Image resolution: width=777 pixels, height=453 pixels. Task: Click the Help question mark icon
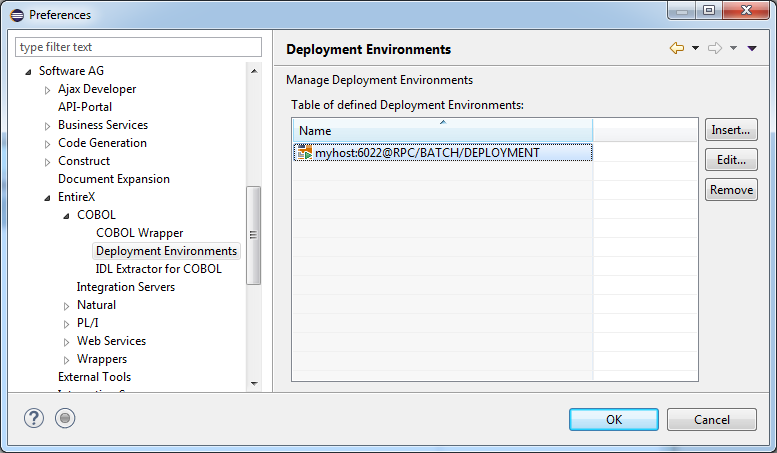tap(34, 418)
